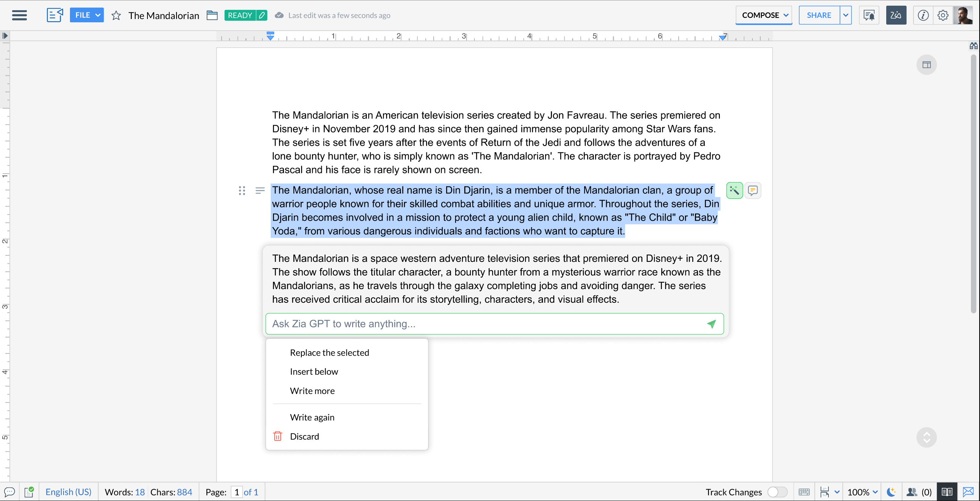This screenshot has height=501, width=980.
Task: Click the Words count 18
Action: 125,492
